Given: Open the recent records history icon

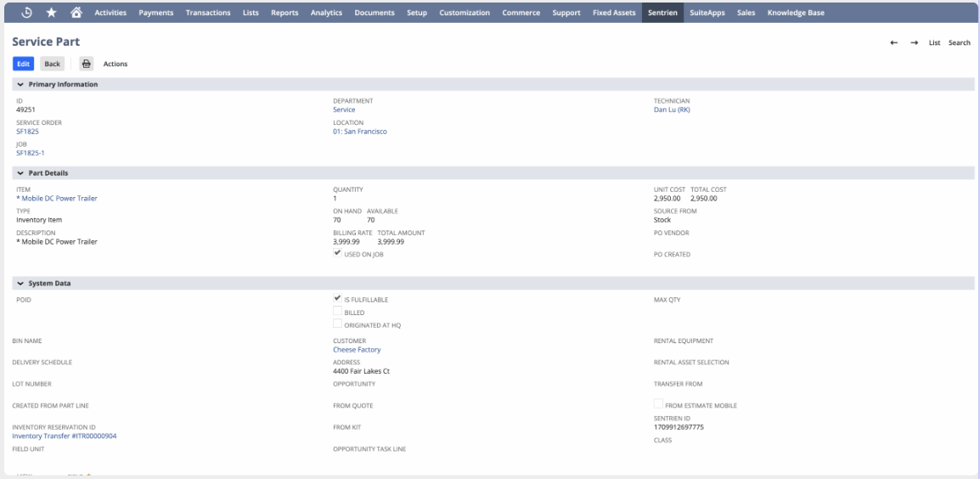Looking at the screenshot, I should (26, 13).
